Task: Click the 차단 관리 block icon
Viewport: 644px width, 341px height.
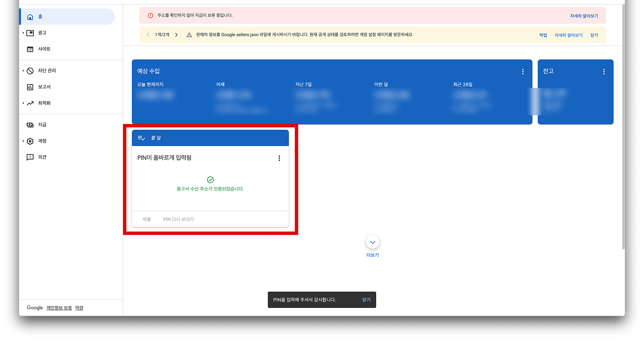Action: click(30, 71)
